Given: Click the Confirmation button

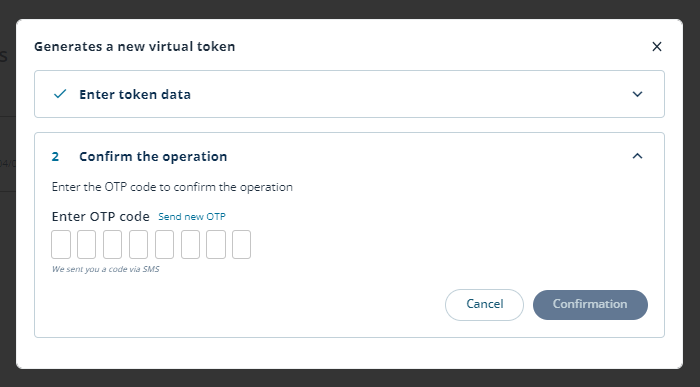Looking at the screenshot, I should point(590,305).
